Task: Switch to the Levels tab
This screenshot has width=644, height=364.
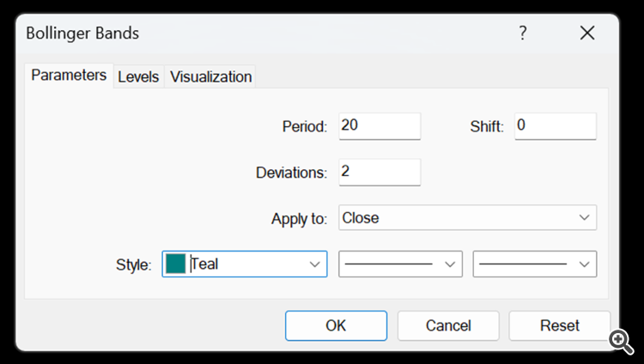Action: (x=138, y=76)
